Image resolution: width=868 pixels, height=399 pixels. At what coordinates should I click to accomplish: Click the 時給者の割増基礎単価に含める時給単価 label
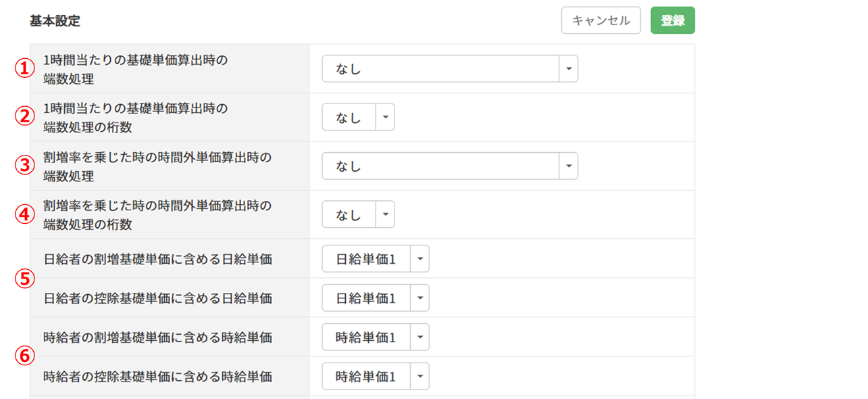point(157,337)
